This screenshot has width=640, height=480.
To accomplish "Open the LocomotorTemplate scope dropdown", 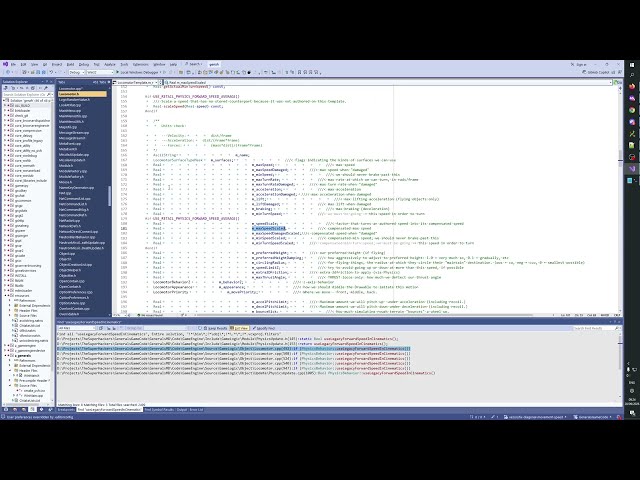I will 136,82.
